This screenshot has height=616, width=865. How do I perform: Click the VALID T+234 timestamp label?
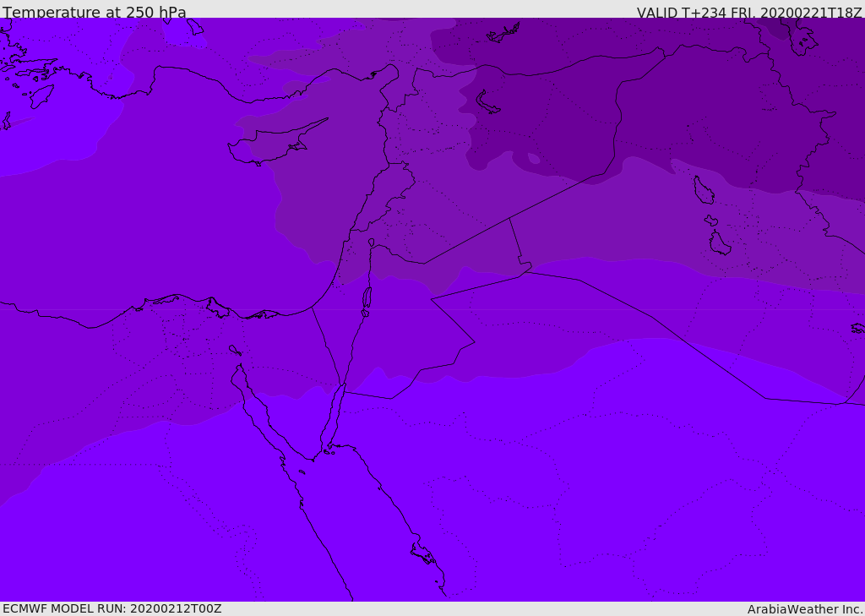pos(749,12)
